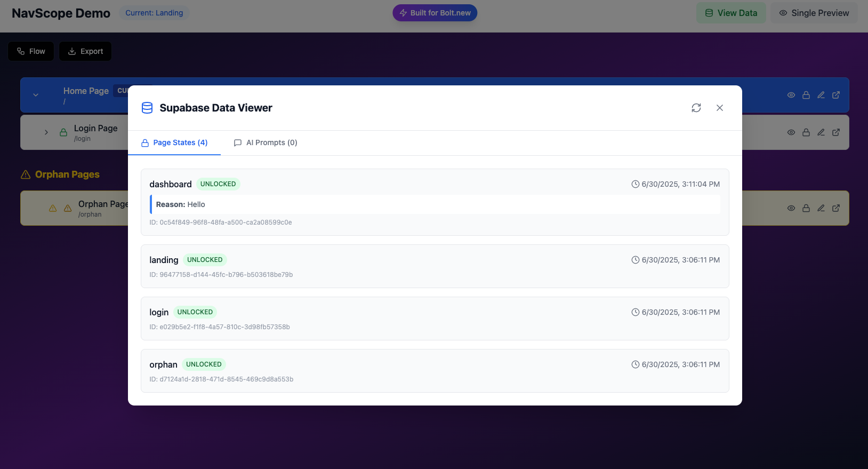Click the dashboard timestamp 3:11:04 PM
This screenshot has width=868, height=469.
pyautogui.click(x=681, y=184)
